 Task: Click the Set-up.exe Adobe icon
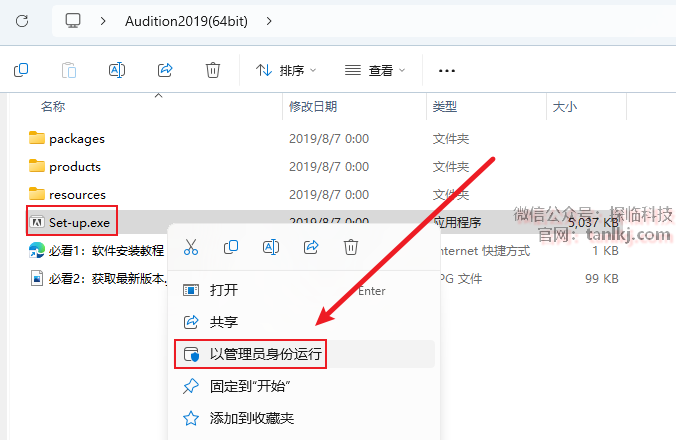point(37,222)
